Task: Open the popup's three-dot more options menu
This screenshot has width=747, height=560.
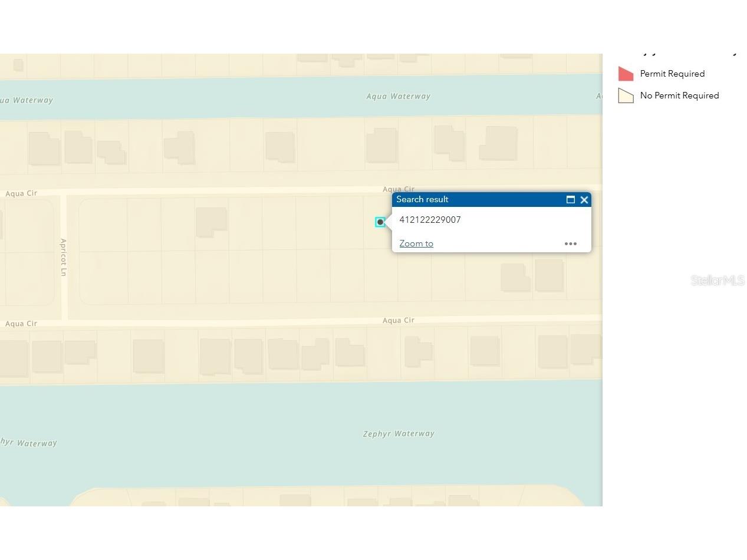Action: pyautogui.click(x=570, y=243)
